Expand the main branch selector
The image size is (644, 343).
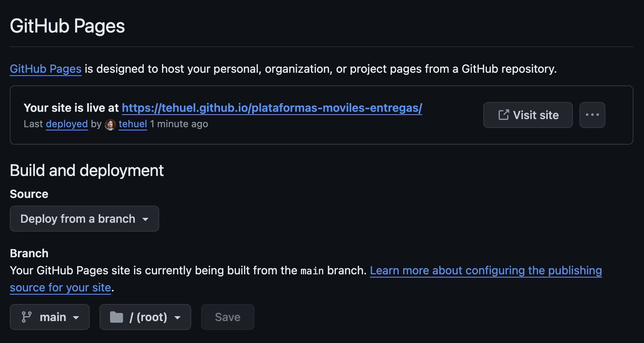[x=50, y=317]
